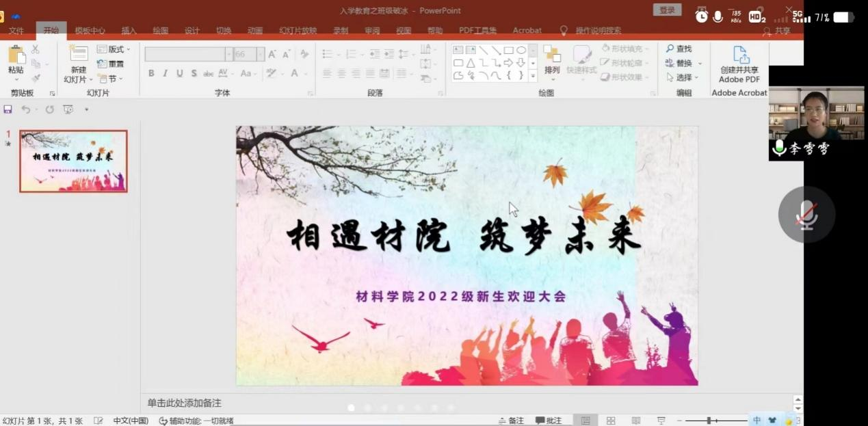
Task: Adjust the zoom slider in status bar
Action: tap(709, 421)
